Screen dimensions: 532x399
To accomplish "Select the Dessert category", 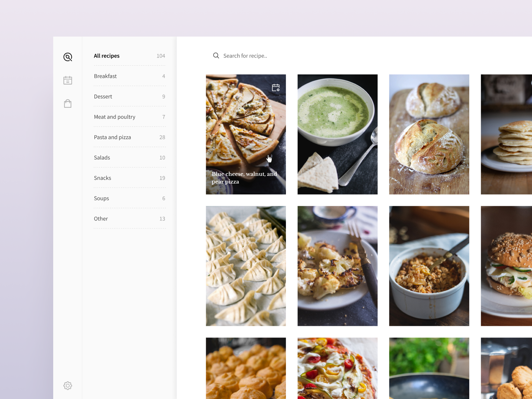I will click(x=130, y=96).
